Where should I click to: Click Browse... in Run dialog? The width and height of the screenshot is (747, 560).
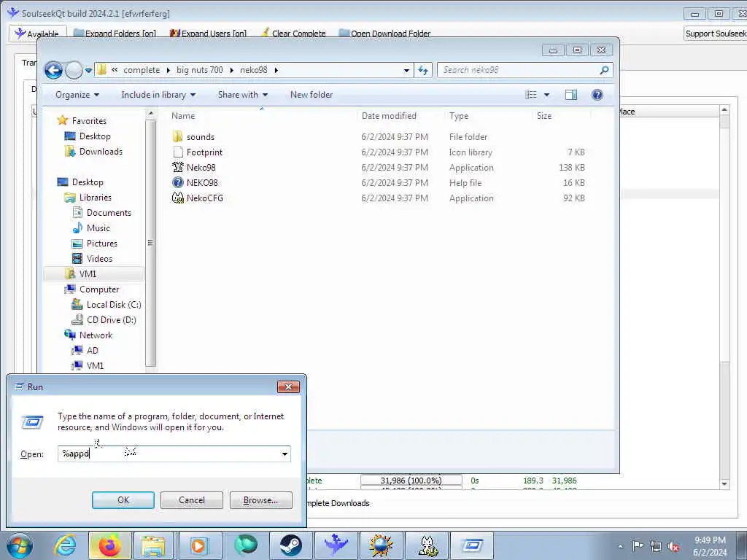coord(260,500)
